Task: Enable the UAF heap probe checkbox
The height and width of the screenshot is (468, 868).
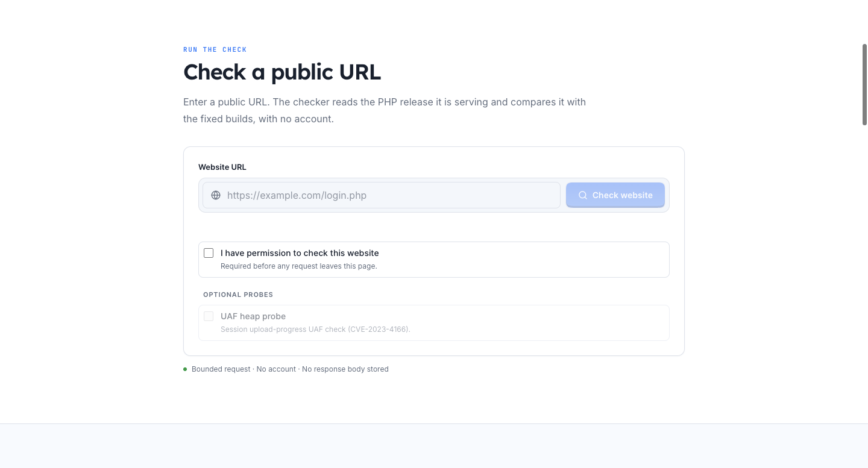Action: (209, 316)
